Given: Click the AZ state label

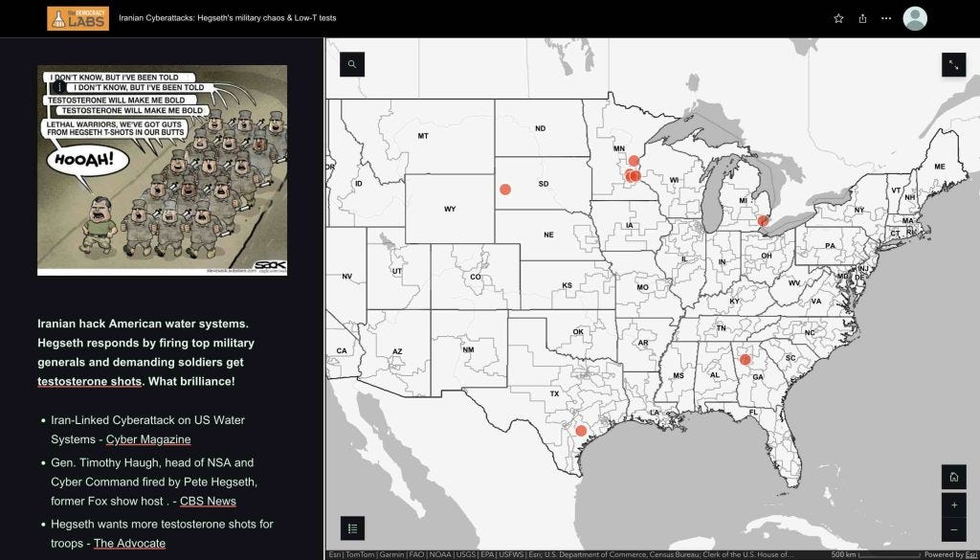Looking at the screenshot, I should point(397,352).
